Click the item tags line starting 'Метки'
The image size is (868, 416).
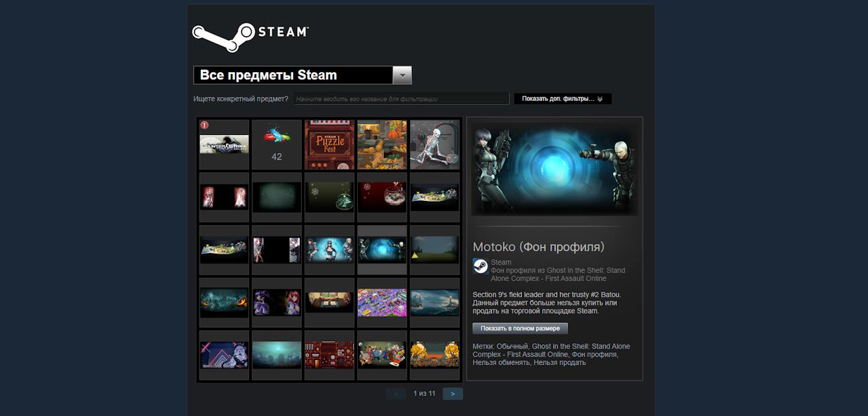tap(552, 355)
